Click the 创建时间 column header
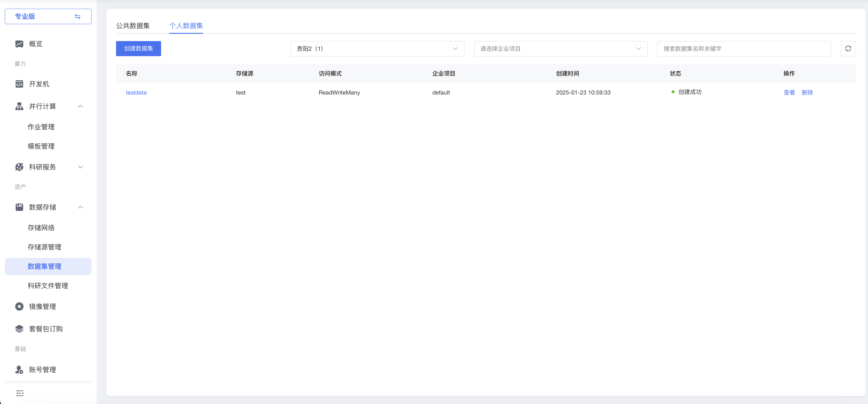868x404 pixels. pyautogui.click(x=568, y=73)
